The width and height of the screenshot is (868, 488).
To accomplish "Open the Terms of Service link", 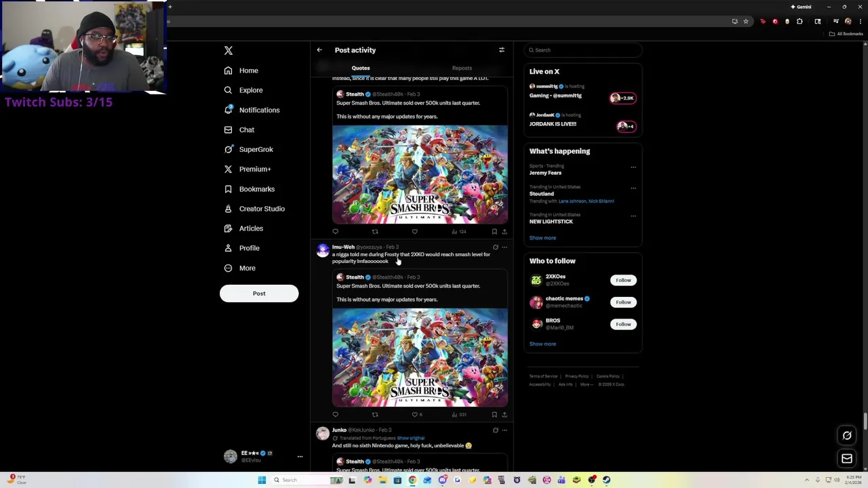I will 543,377.
